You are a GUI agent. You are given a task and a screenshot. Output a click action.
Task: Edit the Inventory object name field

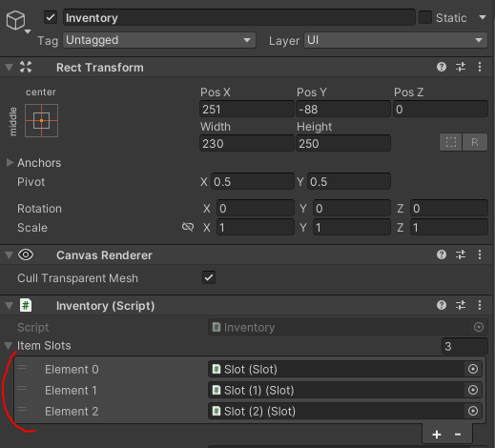(x=239, y=17)
